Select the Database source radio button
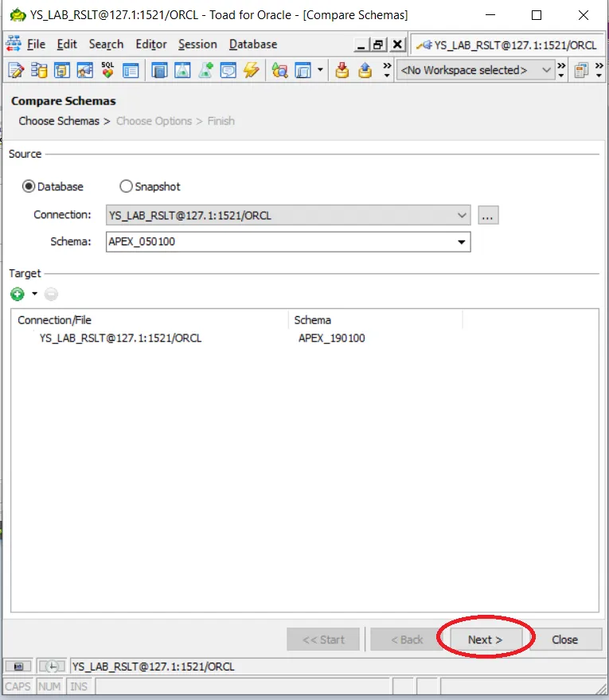Screen dimensions: 609x700 coord(29,186)
